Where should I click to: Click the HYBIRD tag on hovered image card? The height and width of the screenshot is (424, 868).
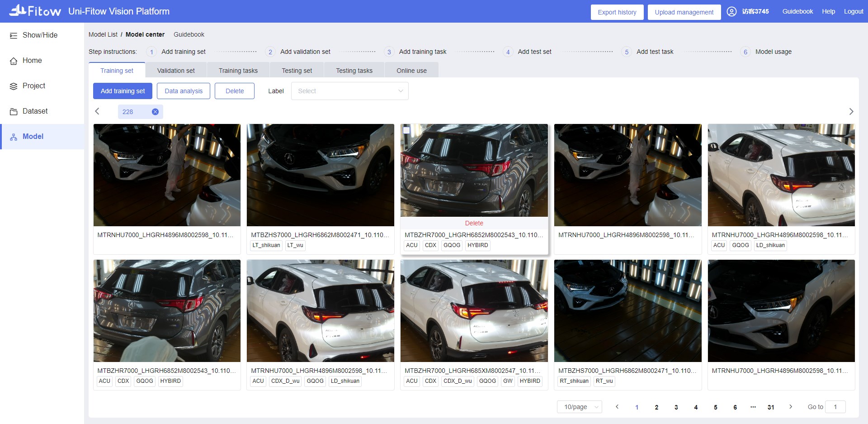coord(478,245)
